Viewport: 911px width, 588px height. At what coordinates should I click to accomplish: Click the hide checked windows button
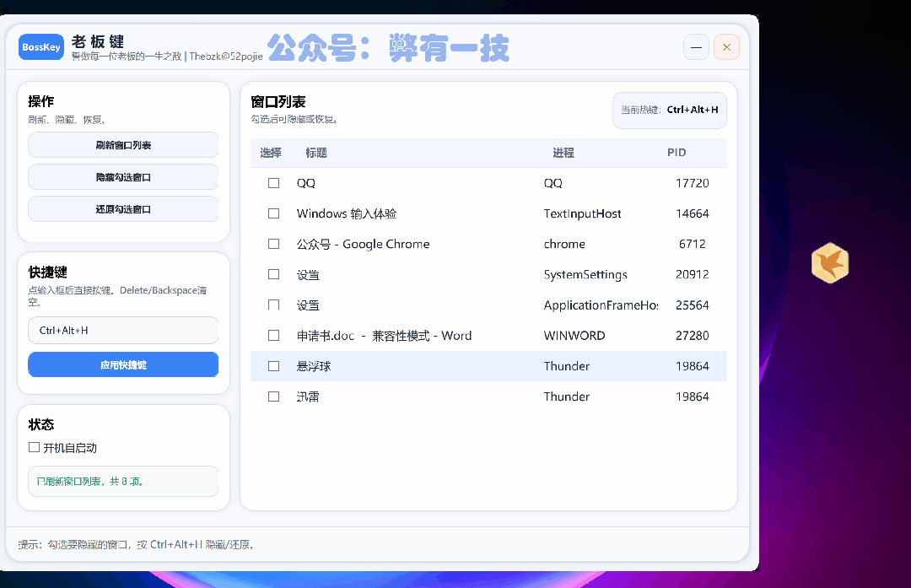(x=123, y=177)
